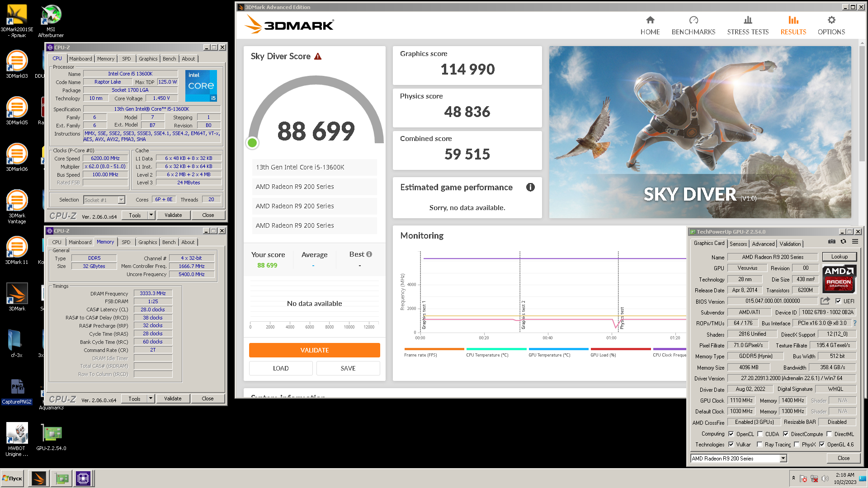Click the BIOS export share icon in GPU-Z

click(x=825, y=301)
